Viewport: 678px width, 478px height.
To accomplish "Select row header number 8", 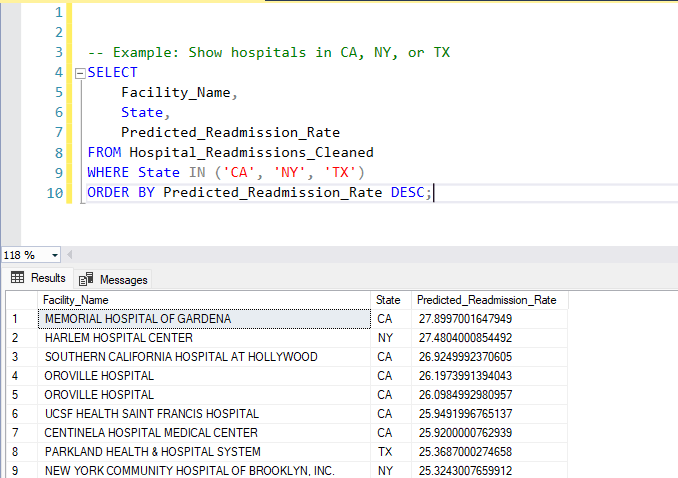I will pyautogui.click(x=22, y=452).
